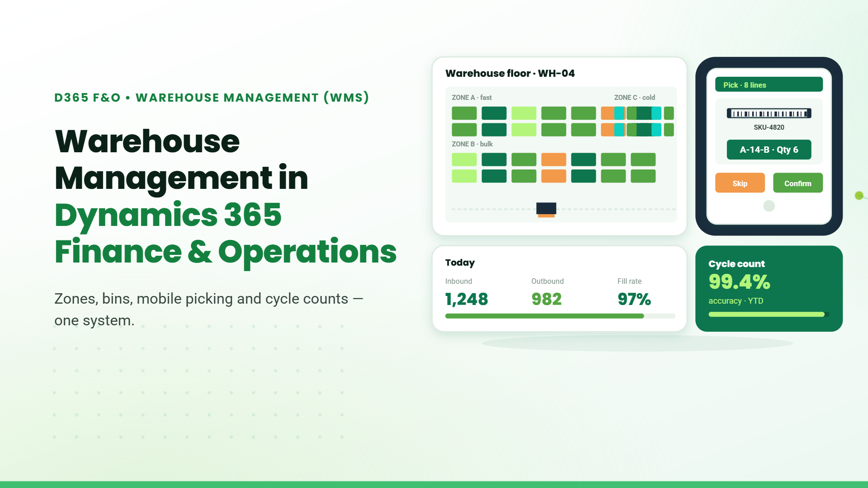Click the ZONE C · cold label
Screen dimensions: 868x488
click(634, 97)
